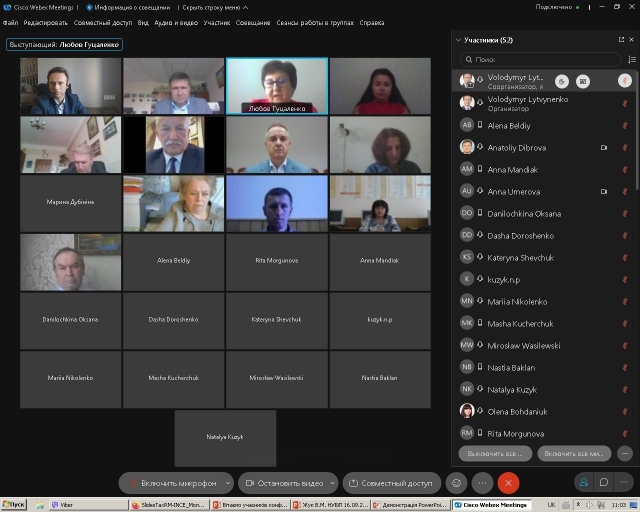The width and height of the screenshot is (640, 512).
Task: Open the more options ellipsis in meeting controls
Action: click(482, 482)
